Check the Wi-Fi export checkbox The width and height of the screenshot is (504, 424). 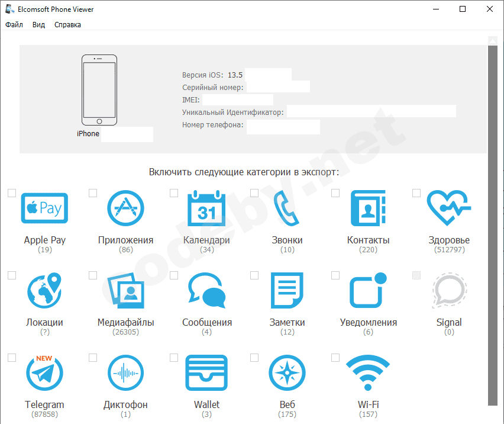click(335, 358)
